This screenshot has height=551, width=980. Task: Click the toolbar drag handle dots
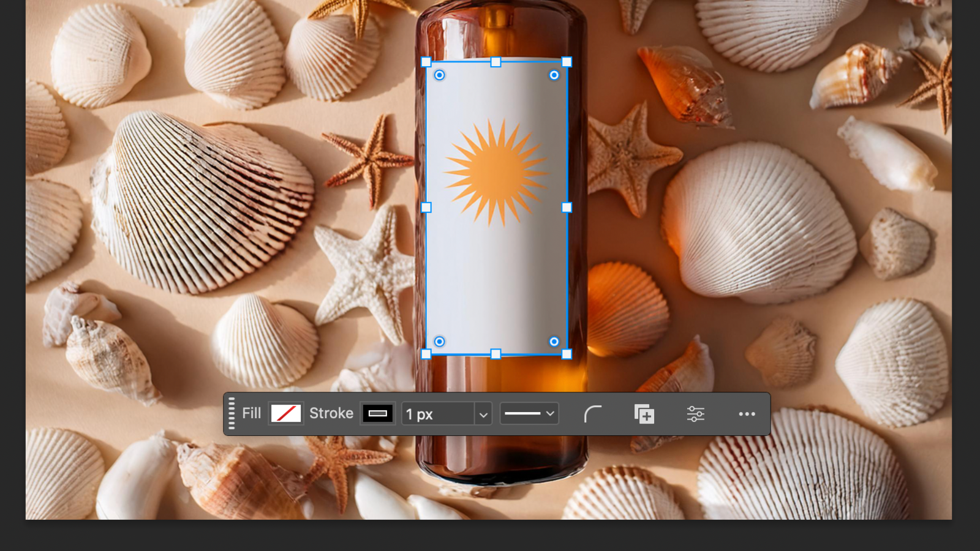point(232,413)
